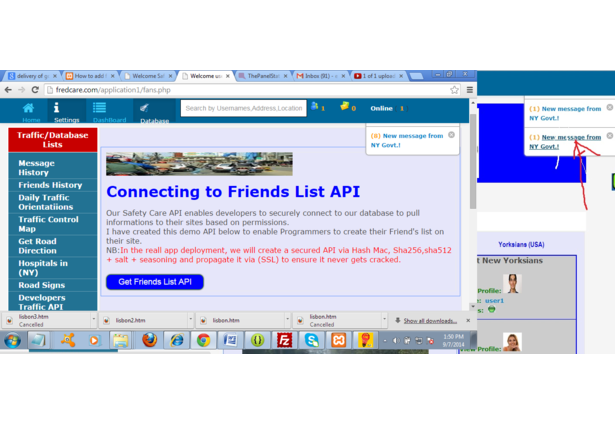Open Developers Traffic API link

point(42,302)
